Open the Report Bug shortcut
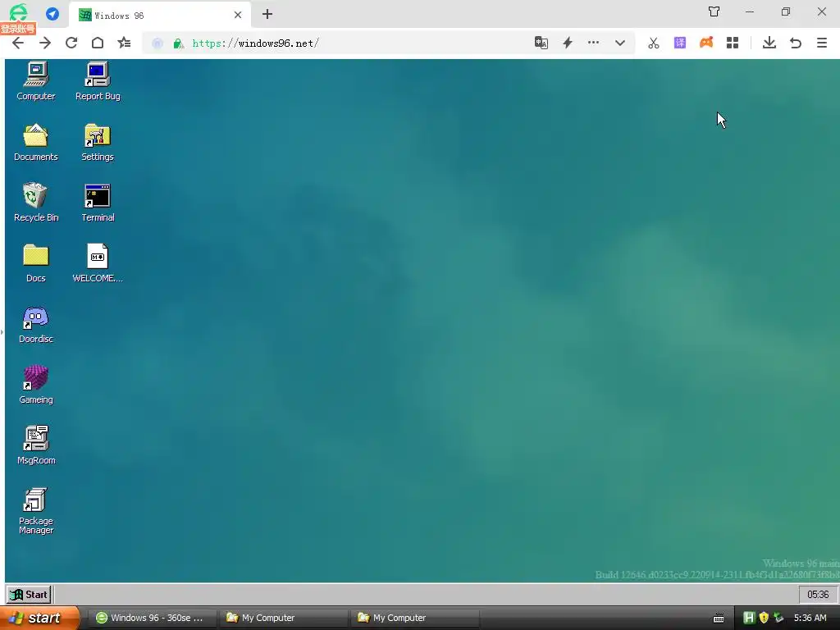The height and width of the screenshot is (630, 840). (98, 81)
